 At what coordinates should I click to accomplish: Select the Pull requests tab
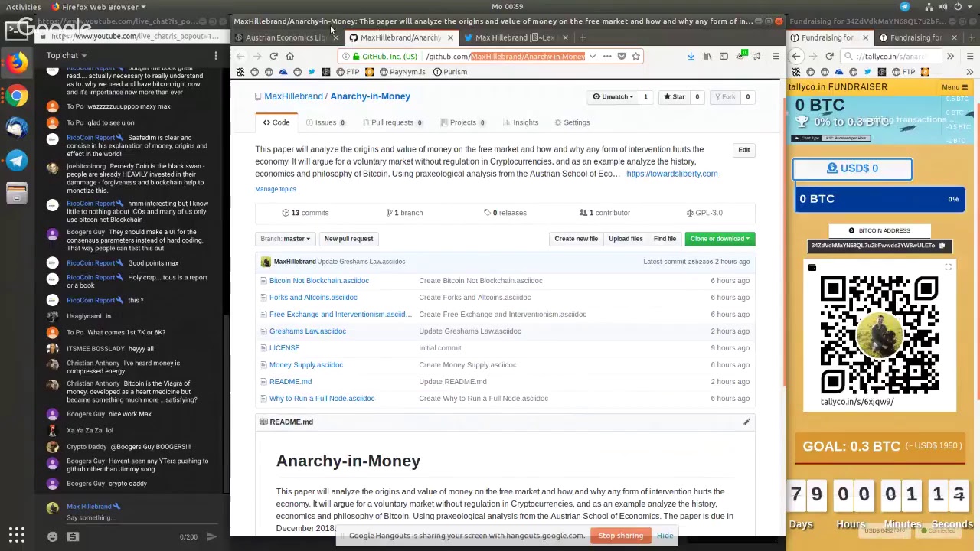point(392,122)
